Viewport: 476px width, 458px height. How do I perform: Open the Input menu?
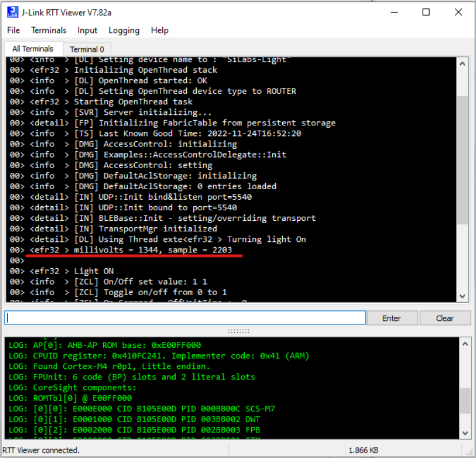tap(87, 30)
